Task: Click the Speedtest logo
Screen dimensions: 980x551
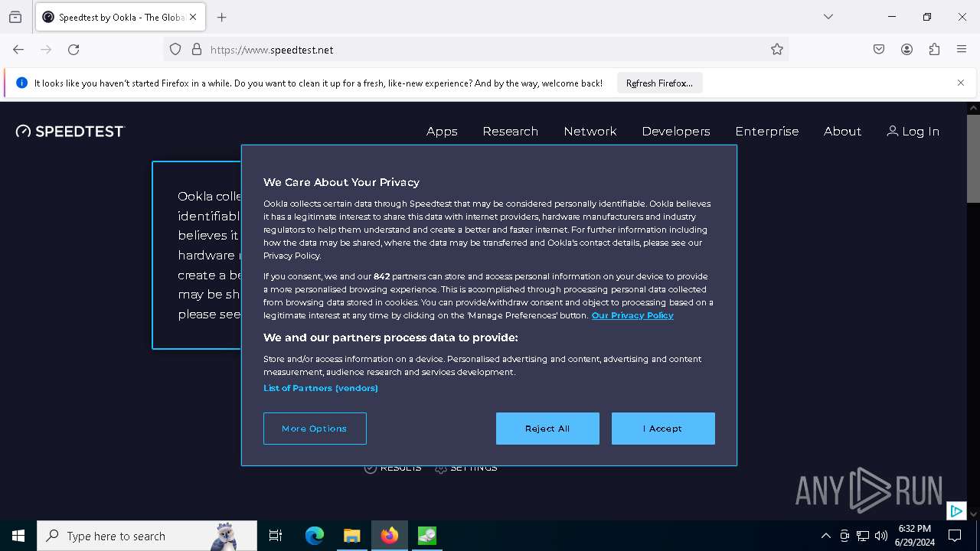Action: (x=70, y=131)
